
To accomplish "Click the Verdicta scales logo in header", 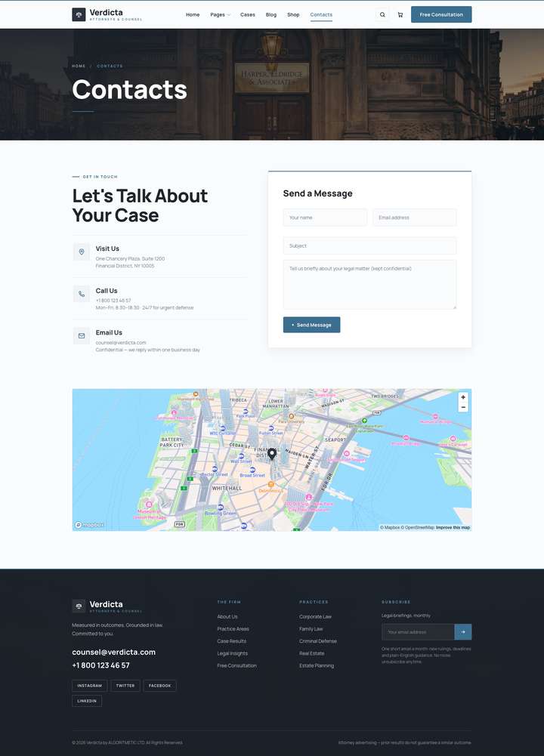I will [79, 14].
